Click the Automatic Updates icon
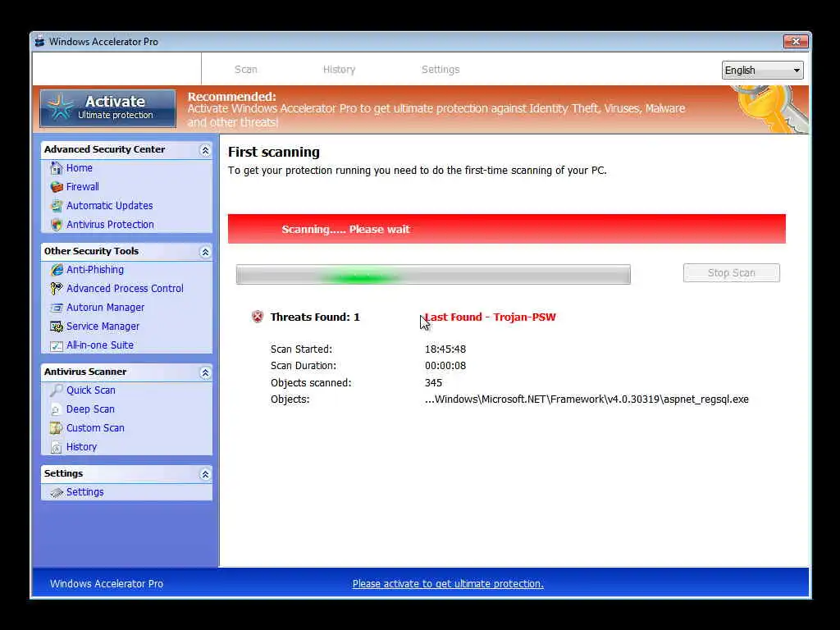The image size is (840, 630). tap(57, 206)
